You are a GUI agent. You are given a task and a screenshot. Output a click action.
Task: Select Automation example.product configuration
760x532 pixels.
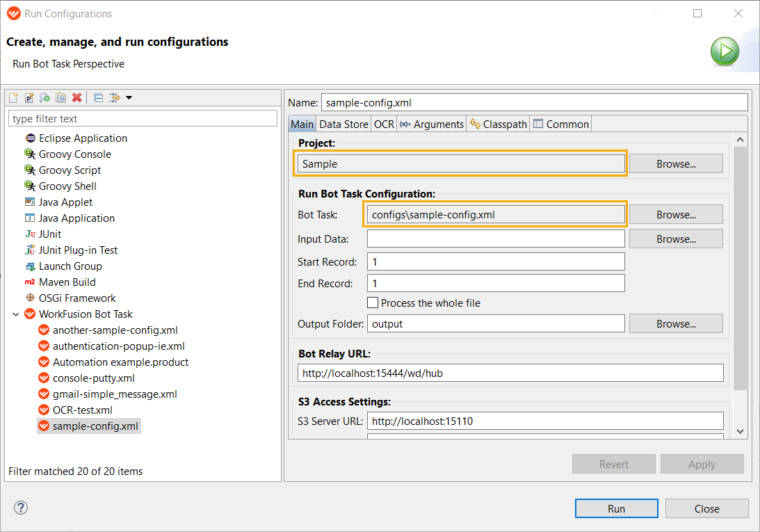click(120, 362)
